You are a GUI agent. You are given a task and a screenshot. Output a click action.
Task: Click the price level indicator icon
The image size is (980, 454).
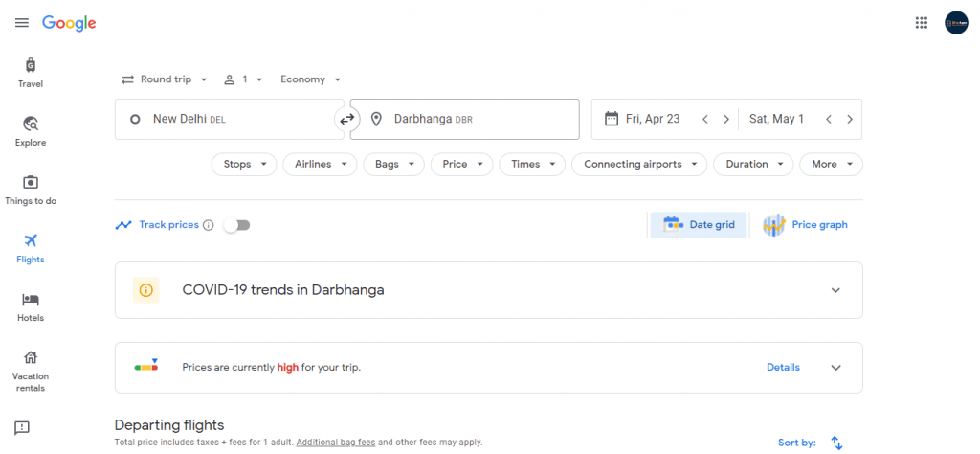[x=146, y=365]
